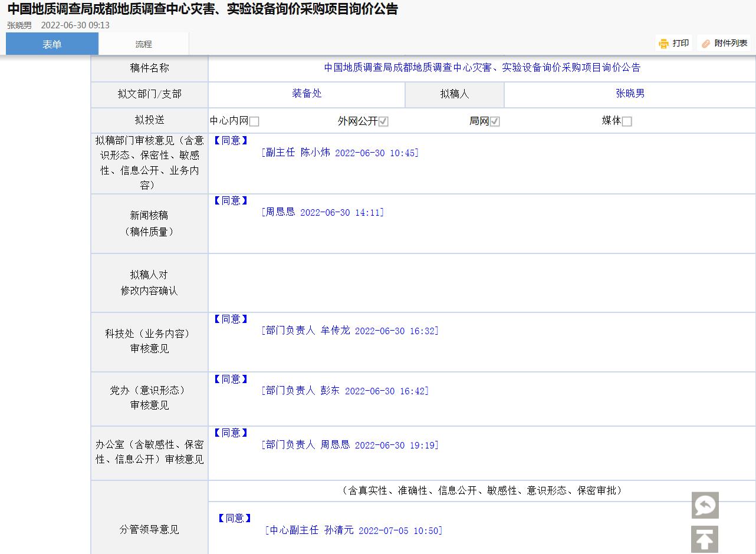Click the printer icon for 打印
756x554 pixels.
pyautogui.click(x=664, y=44)
